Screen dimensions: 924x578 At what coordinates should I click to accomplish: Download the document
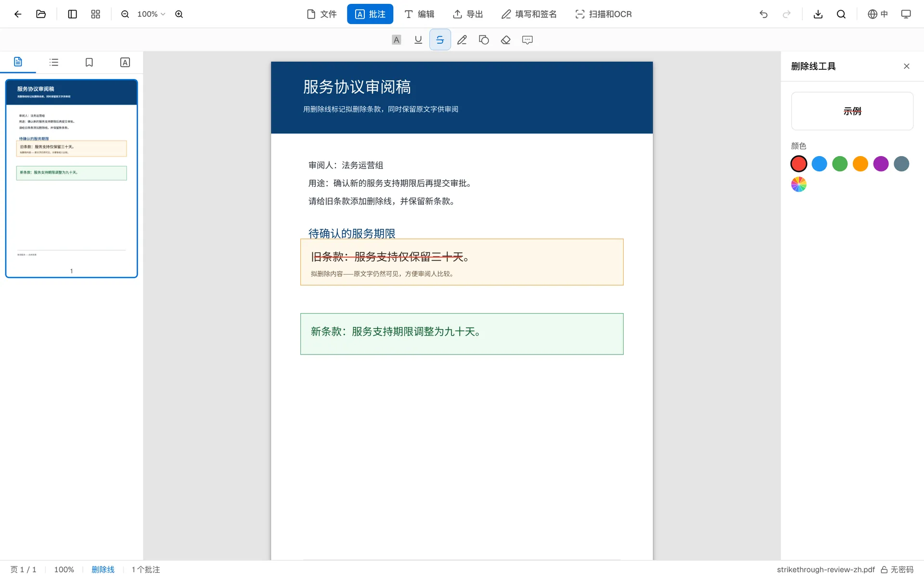[818, 14]
